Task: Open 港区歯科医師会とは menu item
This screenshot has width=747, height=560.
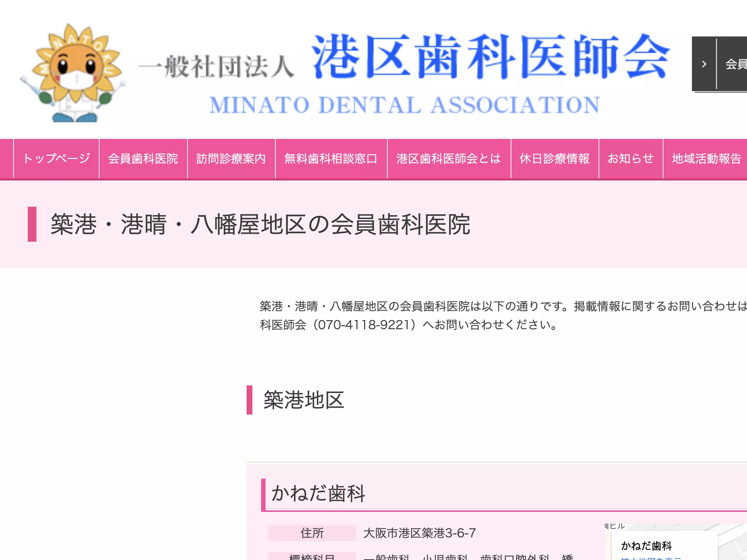Action: click(449, 159)
